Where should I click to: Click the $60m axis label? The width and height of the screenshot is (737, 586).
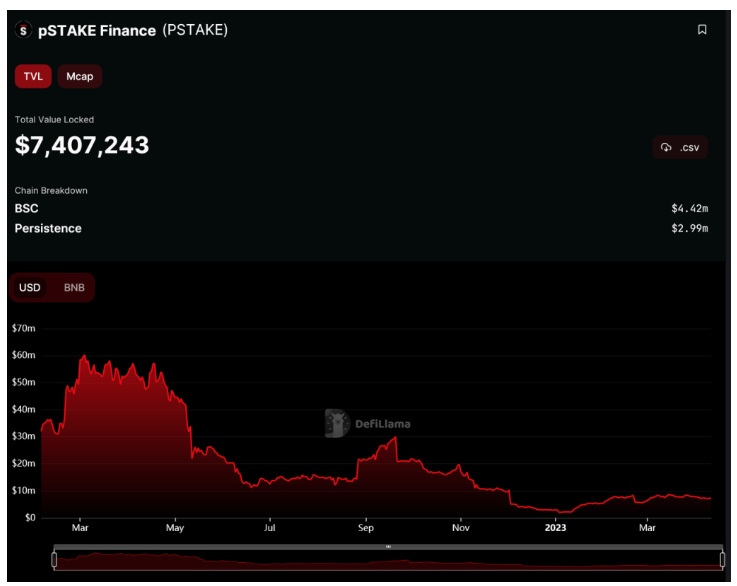coord(24,355)
